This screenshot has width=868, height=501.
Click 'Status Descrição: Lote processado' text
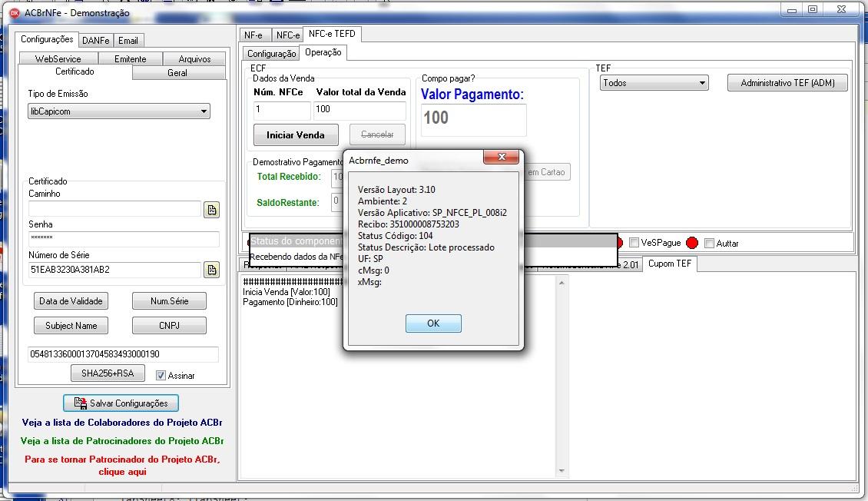(x=426, y=247)
